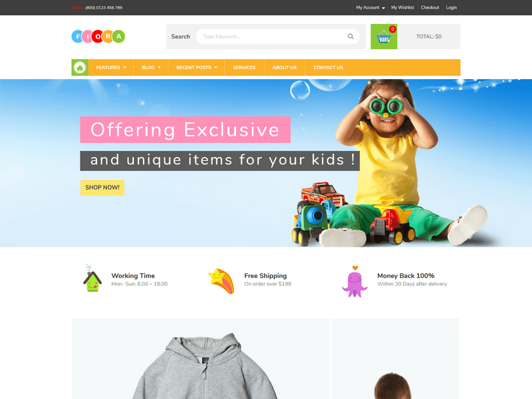The height and width of the screenshot is (399, 532).
Task: Click the FIORA logo
Action: [98, 37]
